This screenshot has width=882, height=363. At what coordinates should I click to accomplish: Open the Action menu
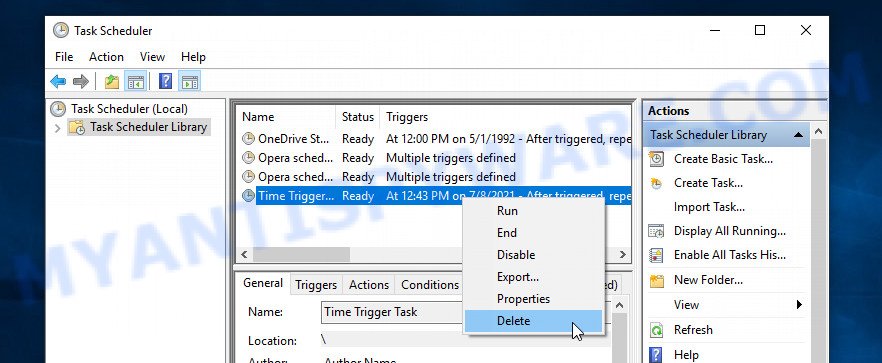(x=106, y=57)
